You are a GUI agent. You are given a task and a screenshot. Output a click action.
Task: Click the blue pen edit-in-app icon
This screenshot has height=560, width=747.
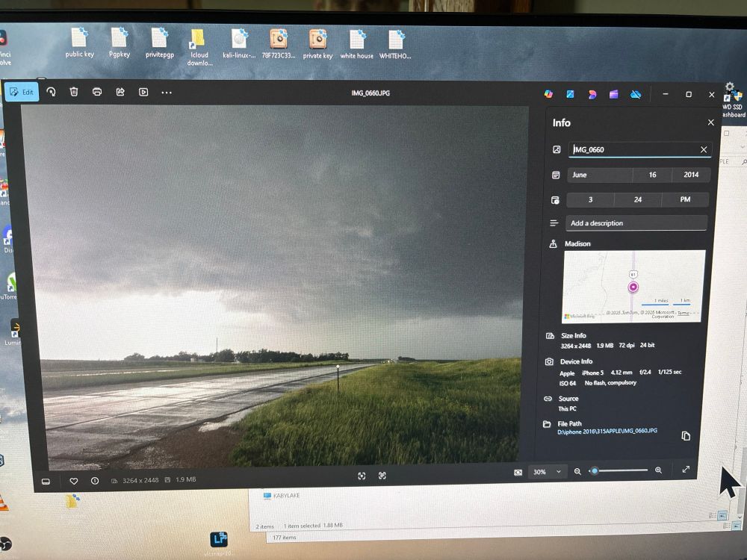570,94
